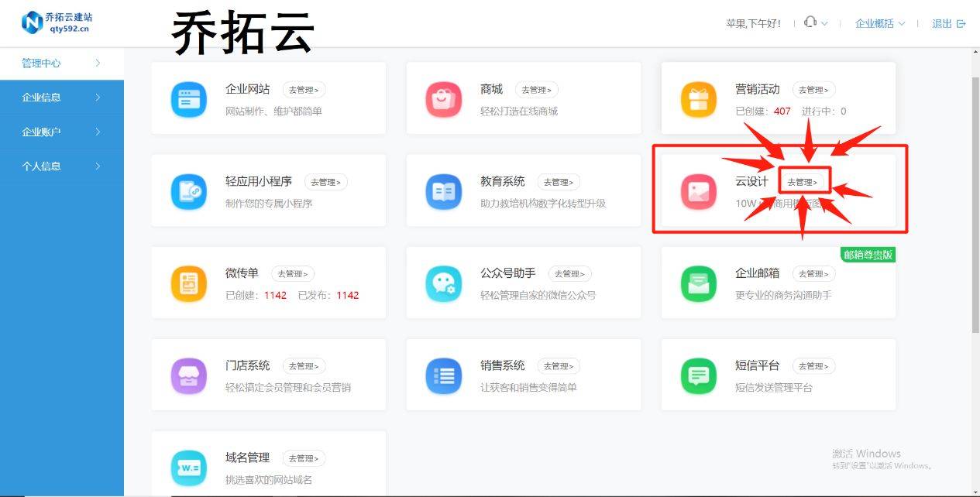Click the 已创建 407 count in 营销活动
The height and width of the screenshot is (497, 980).
763,111
